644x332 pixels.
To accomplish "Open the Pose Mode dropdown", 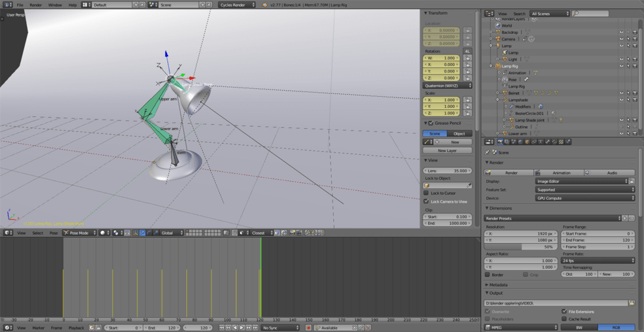I will pyautogui.click(x=80, y=233).
